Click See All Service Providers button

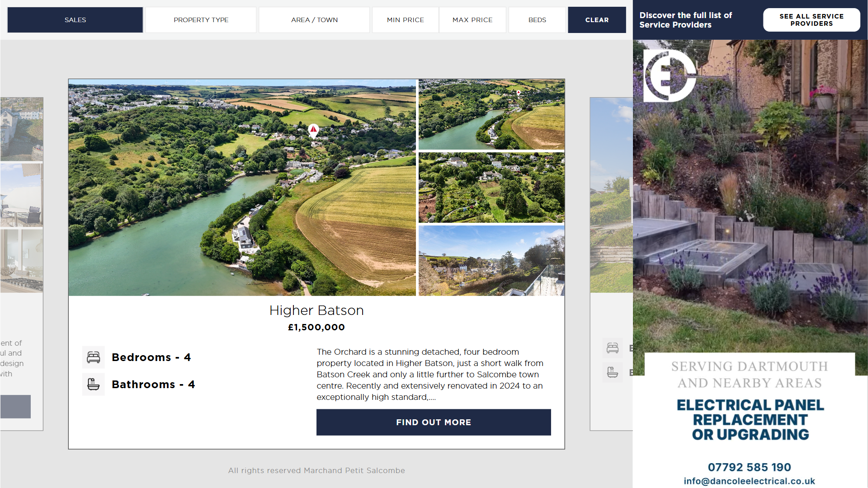pyautogui.click(x=811, y=20)
